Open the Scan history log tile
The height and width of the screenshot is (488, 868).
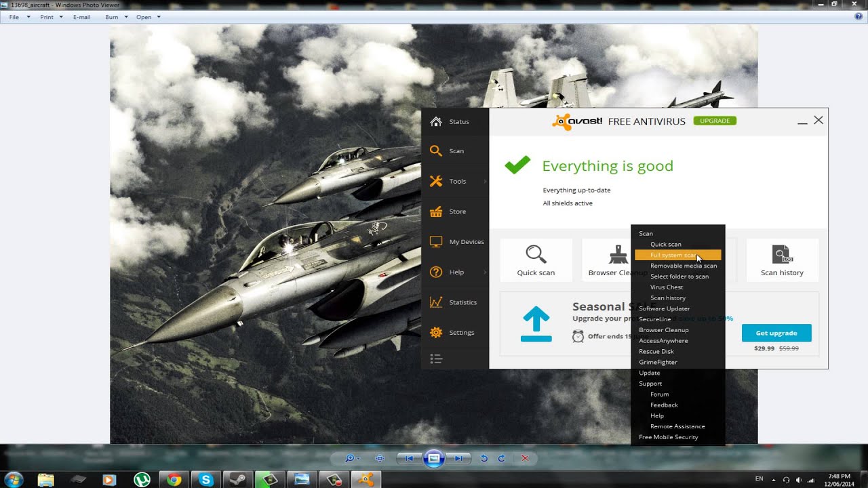[782, 260]
